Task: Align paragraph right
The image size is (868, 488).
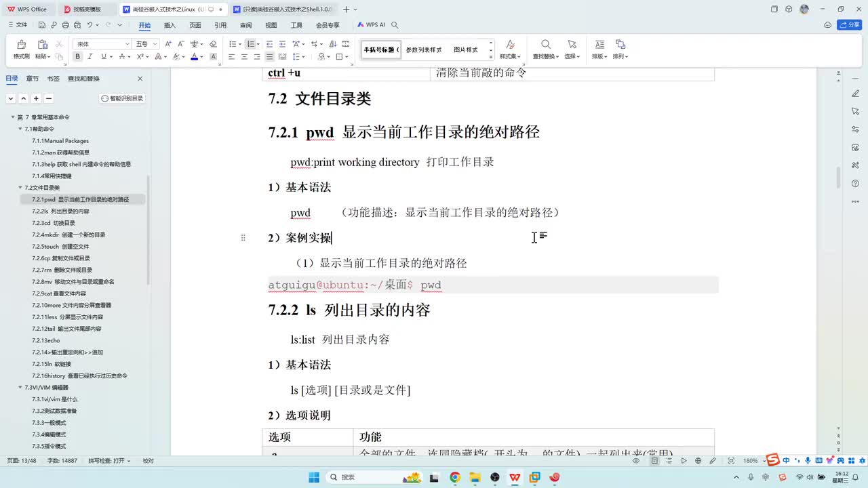Action: pos(257,57)
